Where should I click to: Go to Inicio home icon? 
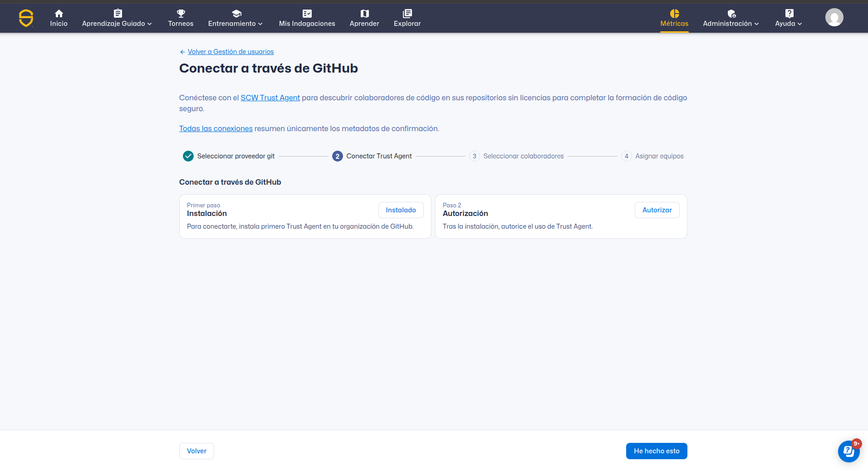(59, 14)
